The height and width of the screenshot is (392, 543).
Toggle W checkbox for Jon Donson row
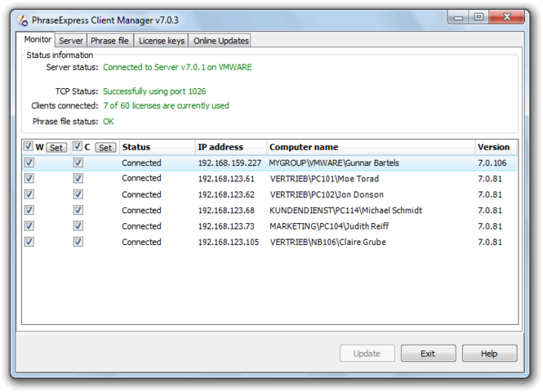click(x=29, y=194)
